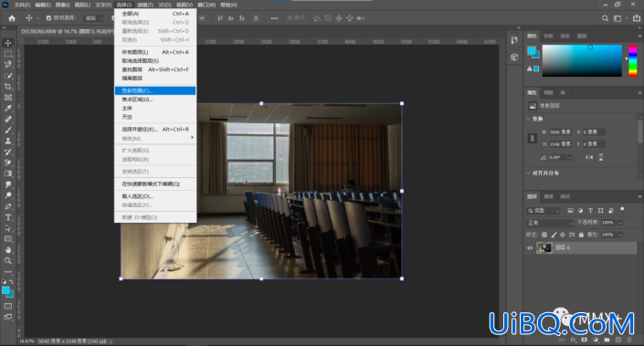The image size is (644, 346).
Task: Click the layer 0 thumbnail
Action: (544, 248)
